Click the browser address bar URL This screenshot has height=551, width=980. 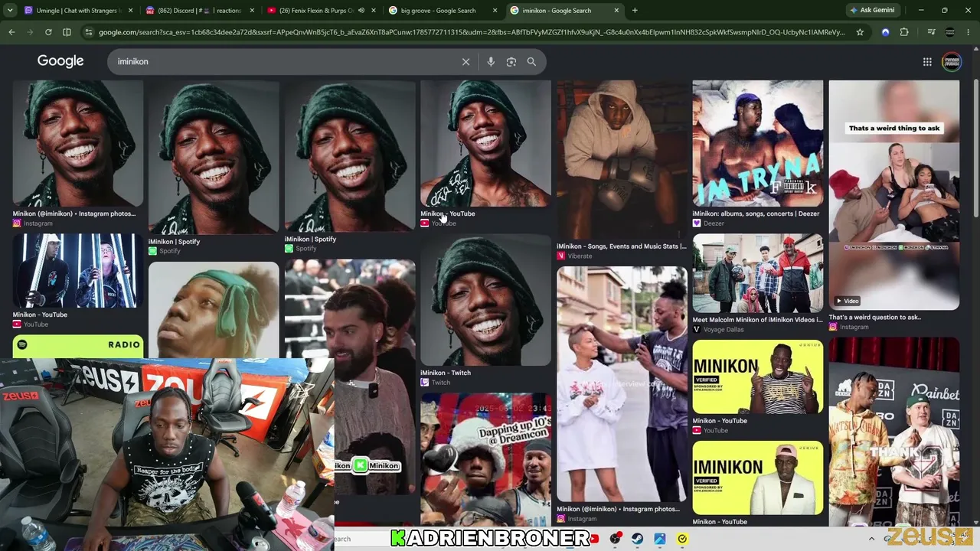(472, 32)
